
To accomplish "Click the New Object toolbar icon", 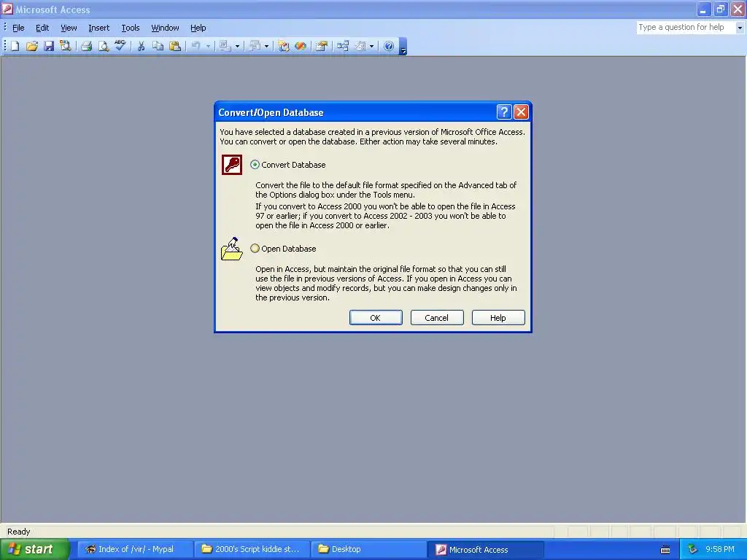I will pos(360,46).
